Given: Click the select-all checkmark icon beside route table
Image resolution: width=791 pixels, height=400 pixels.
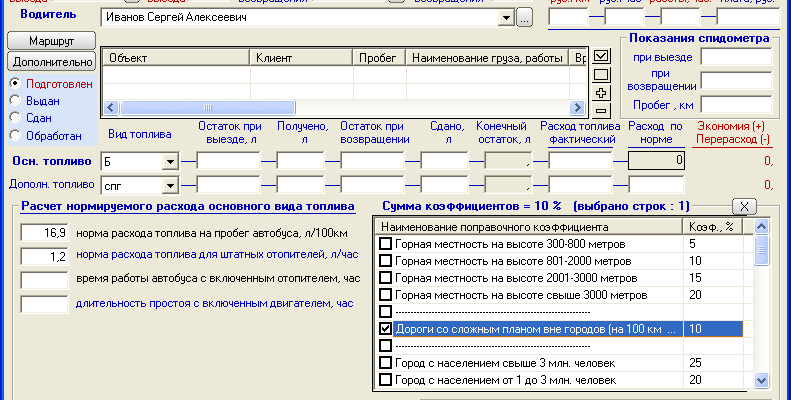Looking at the screenshot, I should 602,56.
